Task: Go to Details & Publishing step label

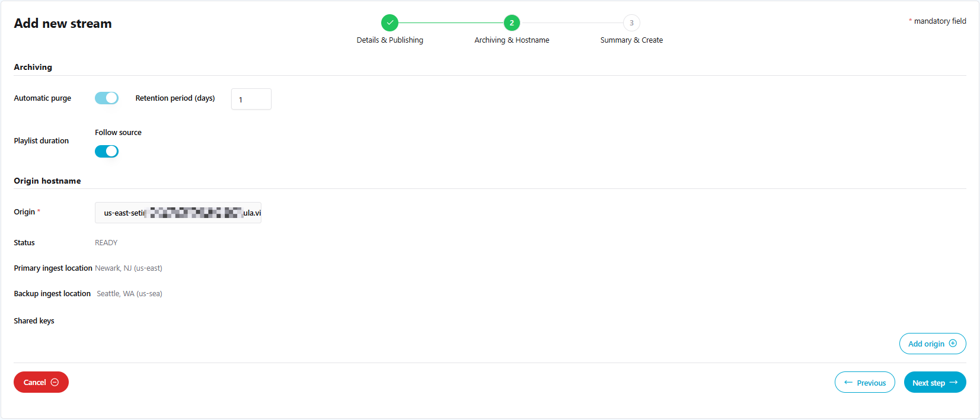Action: pos(390,40)
